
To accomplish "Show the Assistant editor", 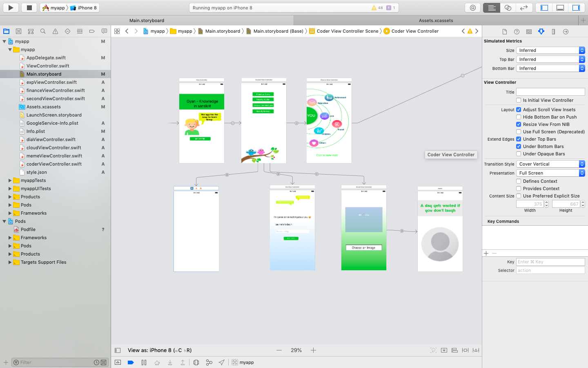I will 508,8.
